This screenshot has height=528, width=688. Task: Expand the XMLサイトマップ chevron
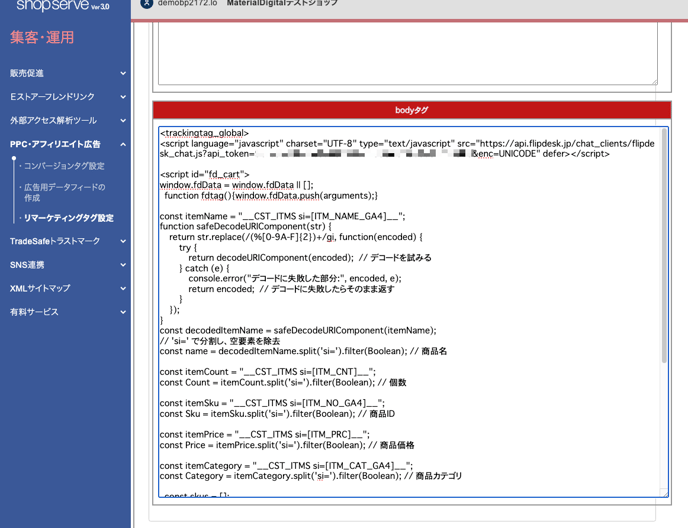click(123, 289)
